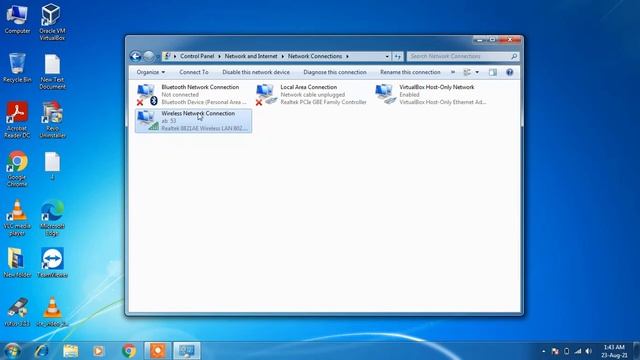
Task: Expand the address bar history dropdown
Action: (x=387, y=56)
